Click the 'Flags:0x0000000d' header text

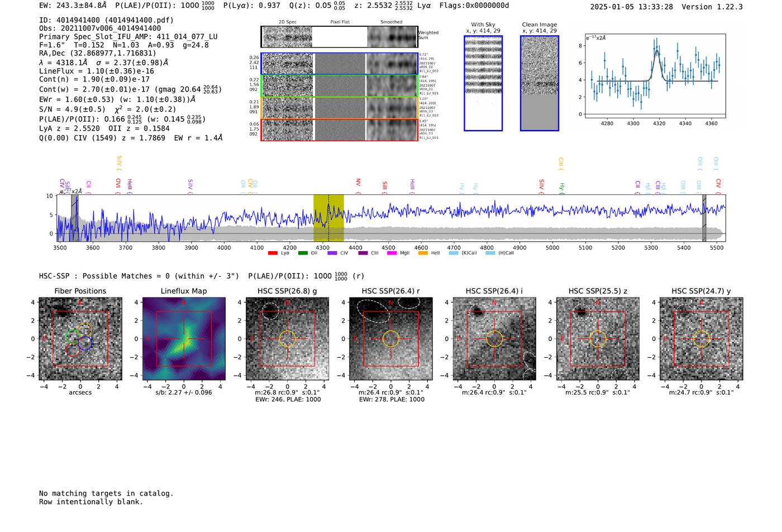pos(474,6)
